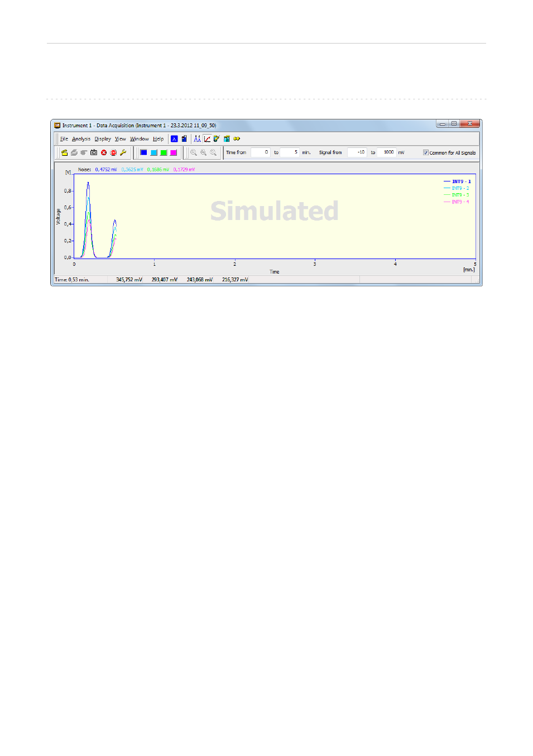Click status bar Time: 0,53 min.
533x756 pixels.
click(x=72, y=280)
